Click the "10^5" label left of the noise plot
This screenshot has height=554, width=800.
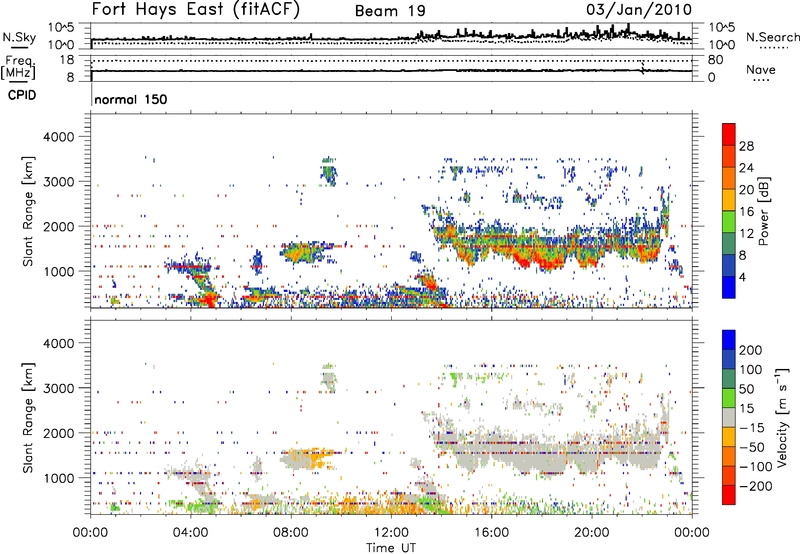61,27
